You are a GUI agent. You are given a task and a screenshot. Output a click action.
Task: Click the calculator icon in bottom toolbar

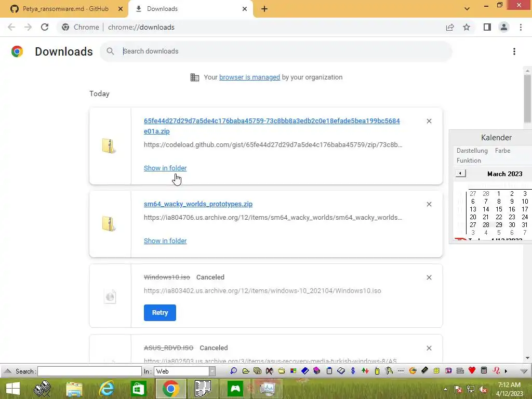pos(484,370)
